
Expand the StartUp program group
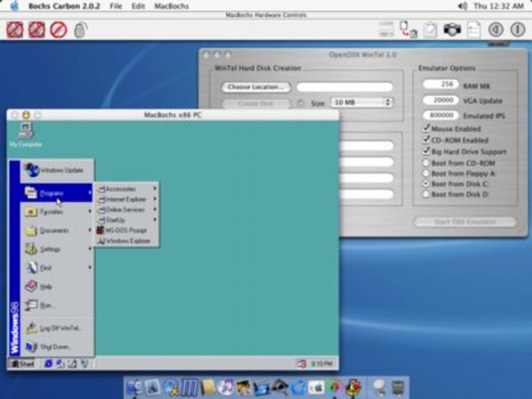pyautogui.click(x=126, y=220)
